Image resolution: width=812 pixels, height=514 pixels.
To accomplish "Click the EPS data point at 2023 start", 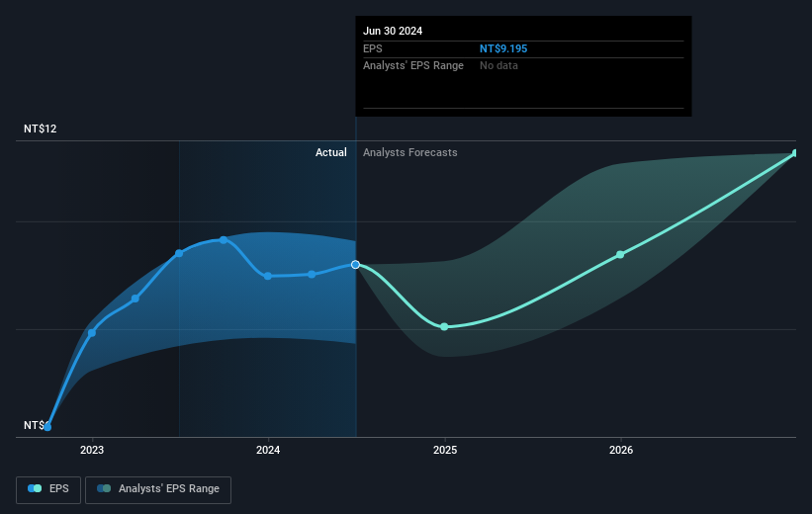I will (x=92, y=333).
